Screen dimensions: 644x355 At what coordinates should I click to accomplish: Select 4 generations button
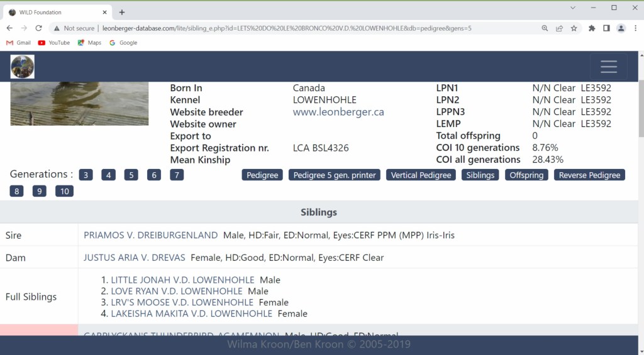pos(108,175)
